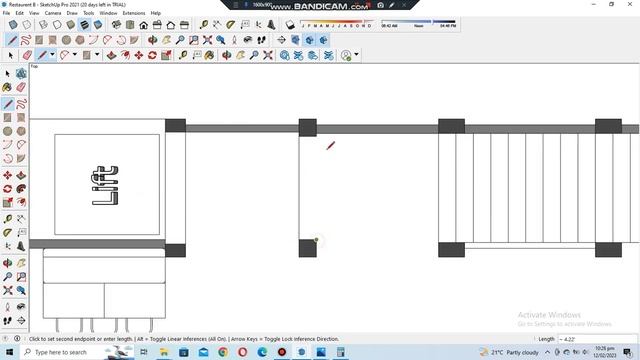This screenshot has height=360, width=640.
Task: Select Rotate tool in Getting Started toolbar
Action: (152, 55)
